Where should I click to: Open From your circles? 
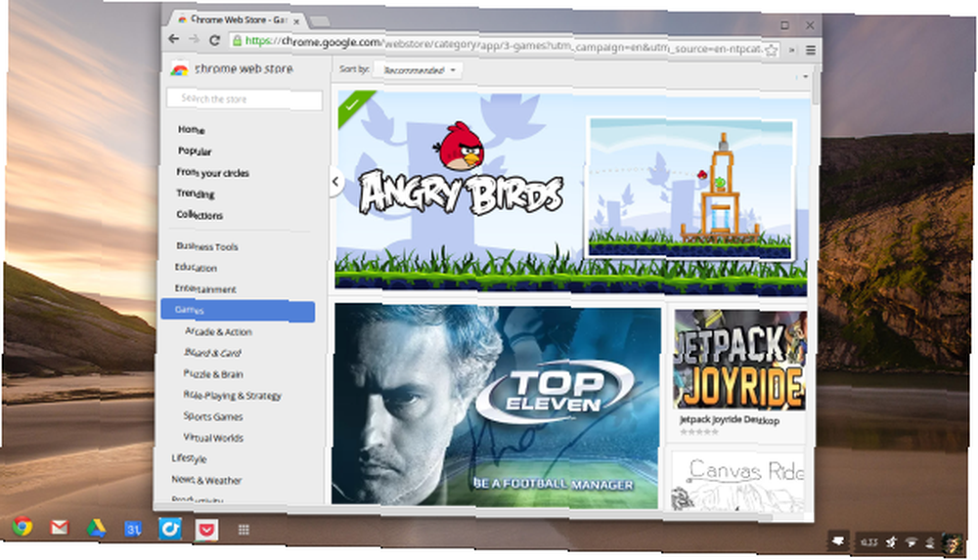[212, 172]
